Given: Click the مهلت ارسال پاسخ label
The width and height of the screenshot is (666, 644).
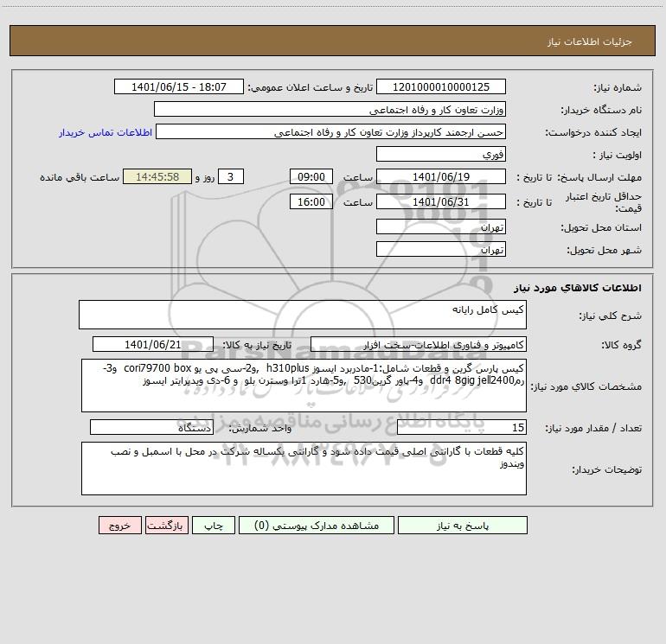Looking at the screenshot, I should point(599,177).
